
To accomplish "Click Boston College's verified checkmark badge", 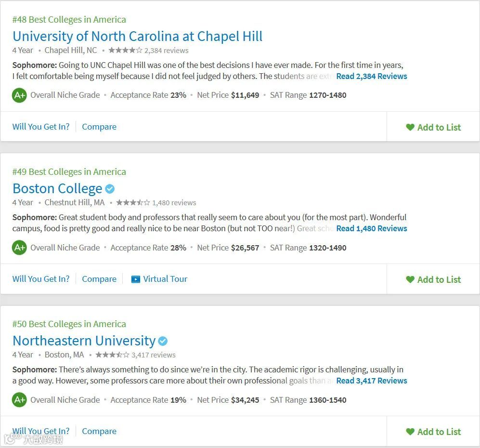I will (110, 189).
